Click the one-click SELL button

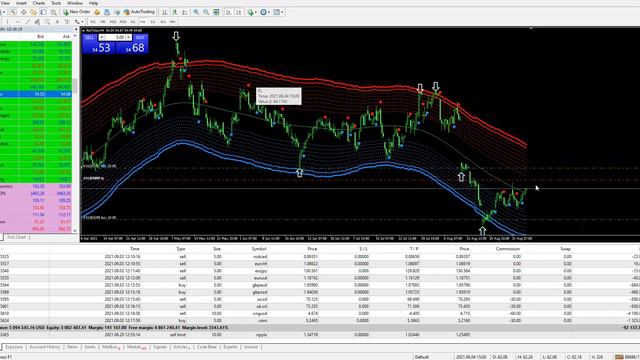pyautogui.click(x=90, y=38)
